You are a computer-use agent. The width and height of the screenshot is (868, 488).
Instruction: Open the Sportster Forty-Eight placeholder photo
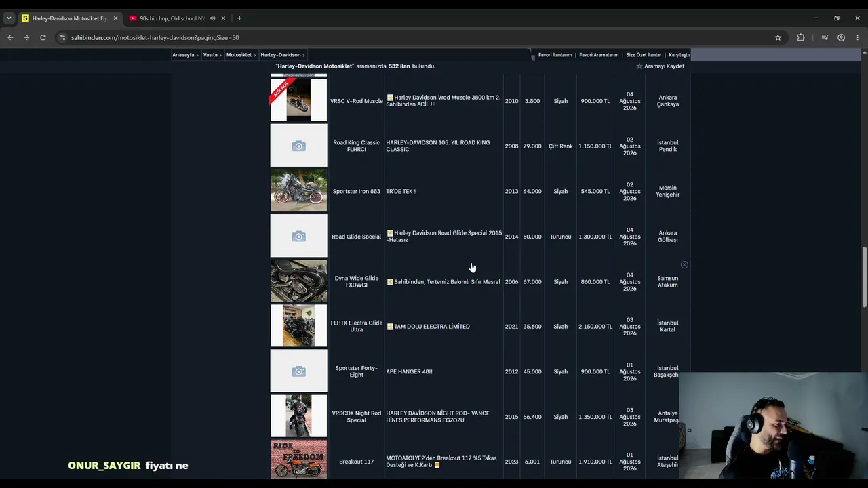298,371
